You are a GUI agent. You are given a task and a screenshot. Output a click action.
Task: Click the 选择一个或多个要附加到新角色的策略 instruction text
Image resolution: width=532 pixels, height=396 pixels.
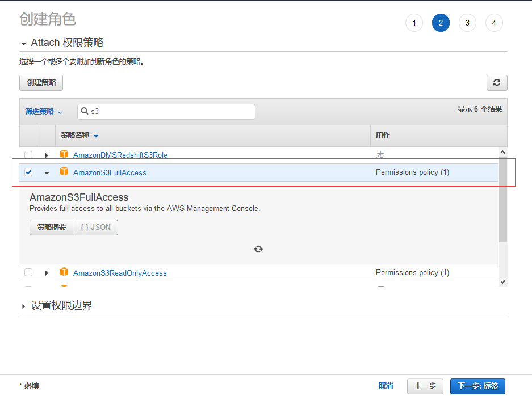[82, 61]
